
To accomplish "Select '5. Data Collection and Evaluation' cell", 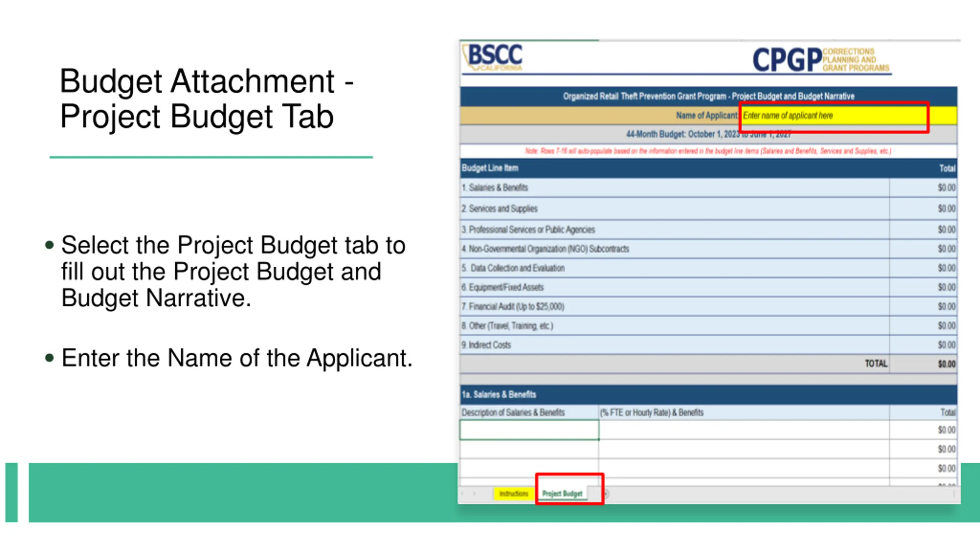I will (675, 268).
